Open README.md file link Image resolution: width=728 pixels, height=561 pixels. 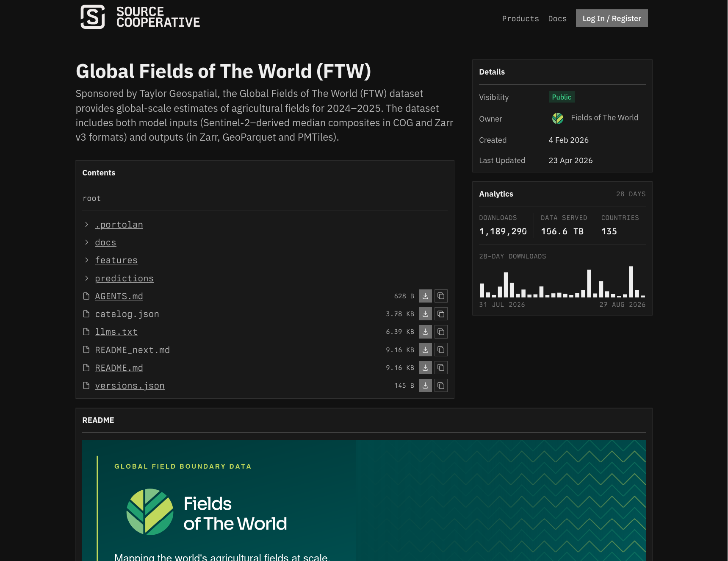(119, 368)
